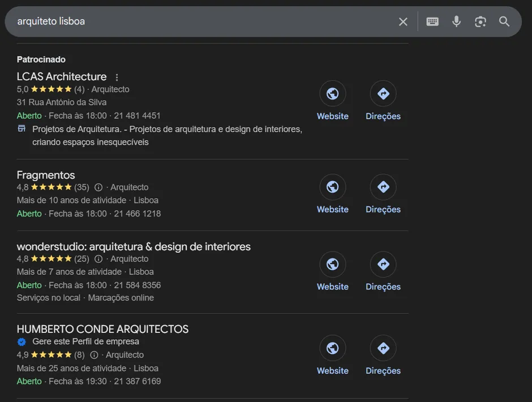Get directions to wonderstudio via arrow icon
The width and height of the screenshot is (532, 402).
(x=383, y=264)
